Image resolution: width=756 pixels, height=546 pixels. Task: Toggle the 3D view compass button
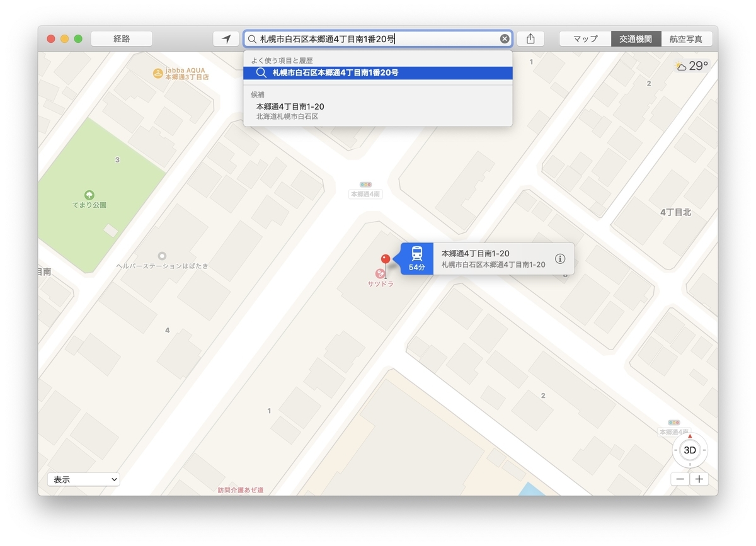click(x=690, y=450)
